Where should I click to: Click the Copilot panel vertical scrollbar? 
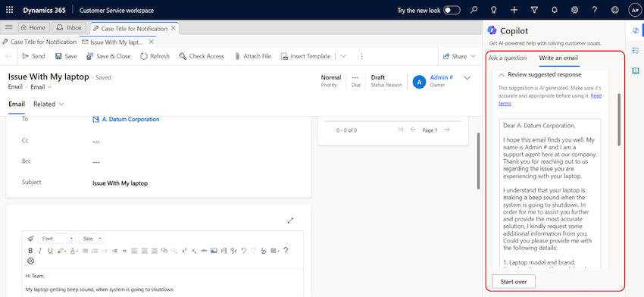click(619, 119)
